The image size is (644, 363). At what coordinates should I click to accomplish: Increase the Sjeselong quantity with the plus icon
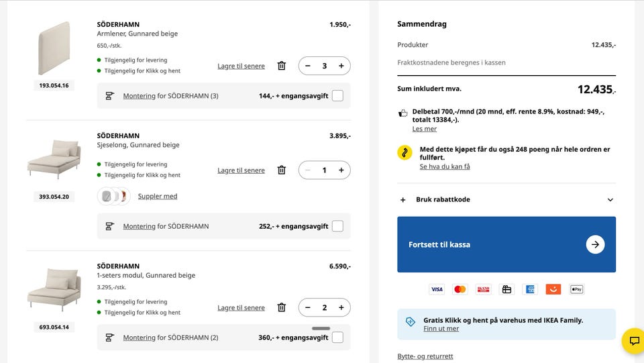341,170
